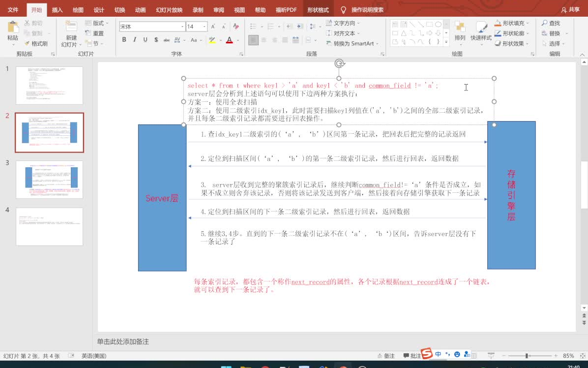This screenshot has height=368, width=588.
Task: Apply strikethrough formatting
Action: (167, 40)
